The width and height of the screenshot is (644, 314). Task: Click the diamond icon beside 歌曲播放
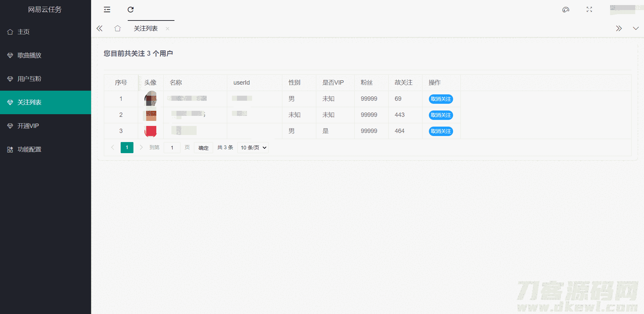10,55
